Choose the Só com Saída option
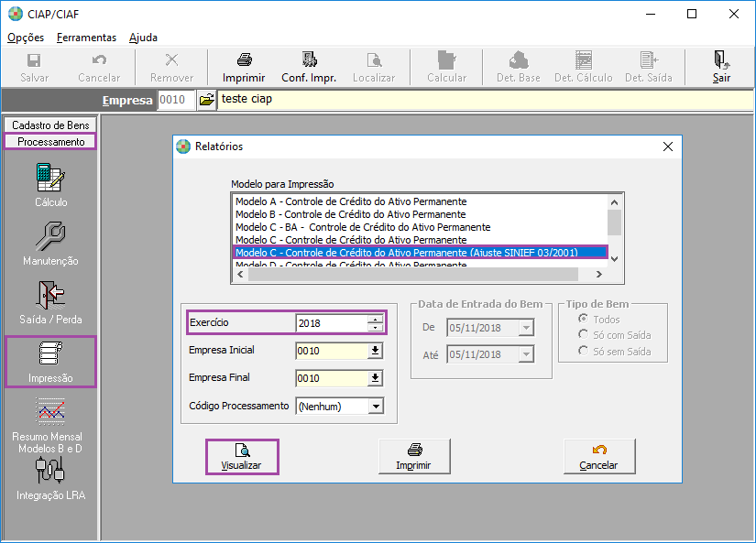The height and width of the screenshot is (543, 756). (x=583, y=335)
